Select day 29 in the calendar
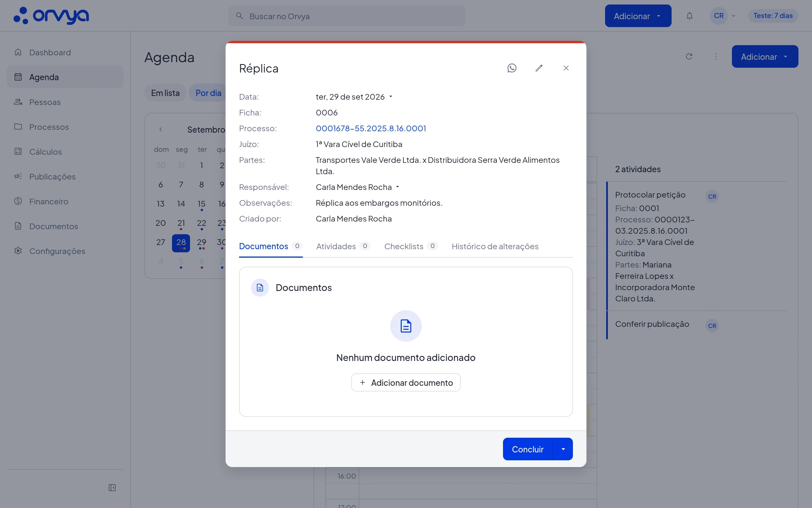Screen dimensions: 812x508 (x=201, y=243)
